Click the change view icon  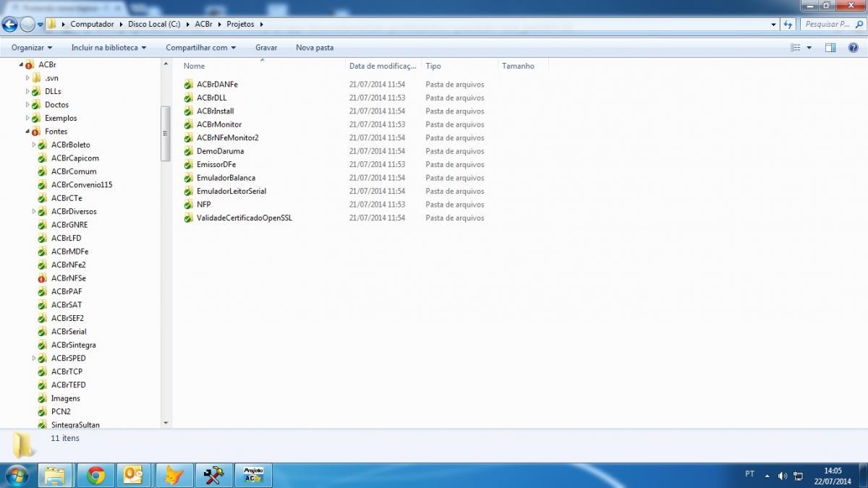[796, 48]
